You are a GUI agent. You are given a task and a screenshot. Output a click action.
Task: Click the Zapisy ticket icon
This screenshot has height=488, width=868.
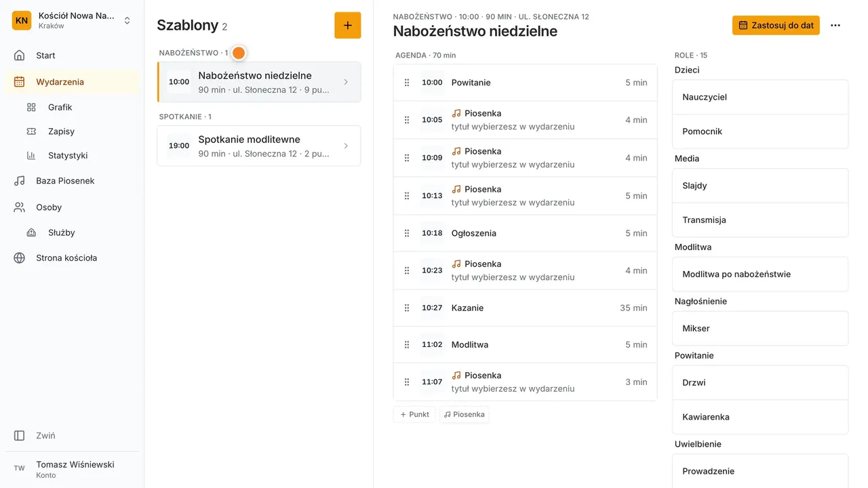pos(31,131)
